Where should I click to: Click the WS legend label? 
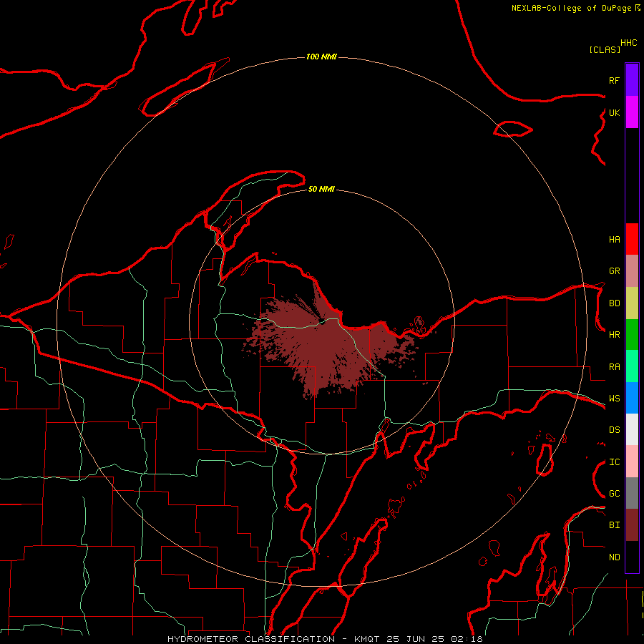point(615,399)
